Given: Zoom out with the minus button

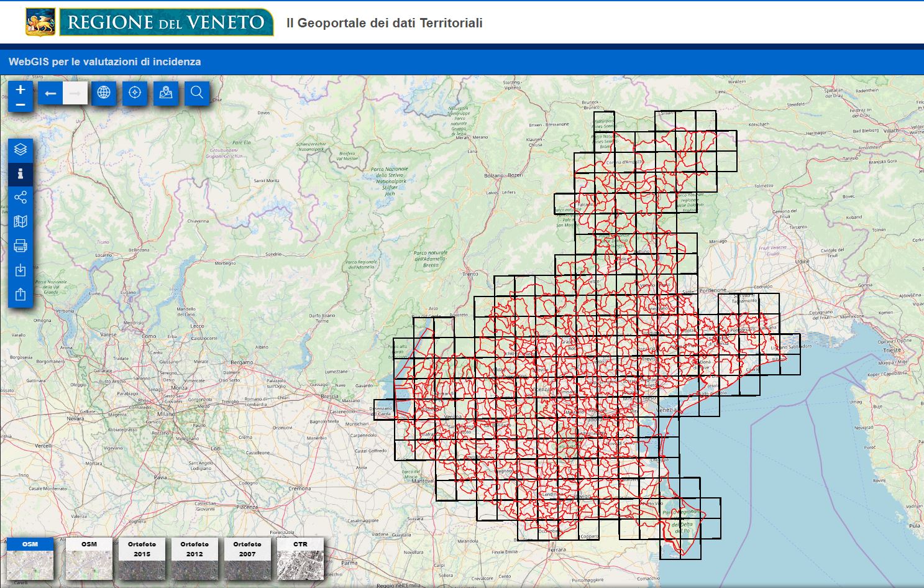Looking at the screenshot, I should point(21,105).
